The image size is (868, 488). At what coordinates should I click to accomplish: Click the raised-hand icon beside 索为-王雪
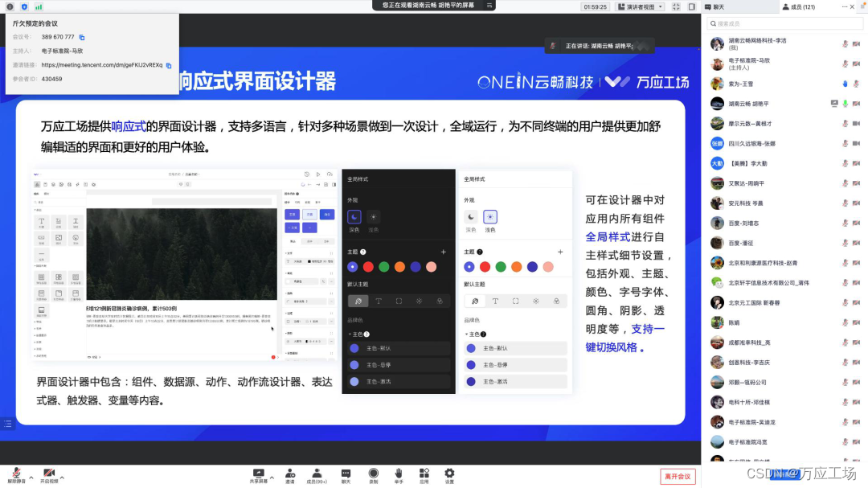[845, 84]
